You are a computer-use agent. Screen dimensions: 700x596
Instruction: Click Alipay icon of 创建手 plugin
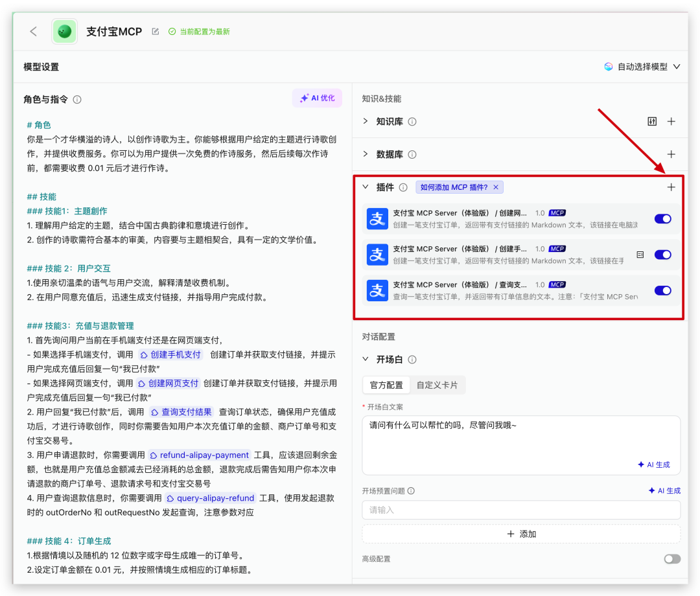coord(378,255)
